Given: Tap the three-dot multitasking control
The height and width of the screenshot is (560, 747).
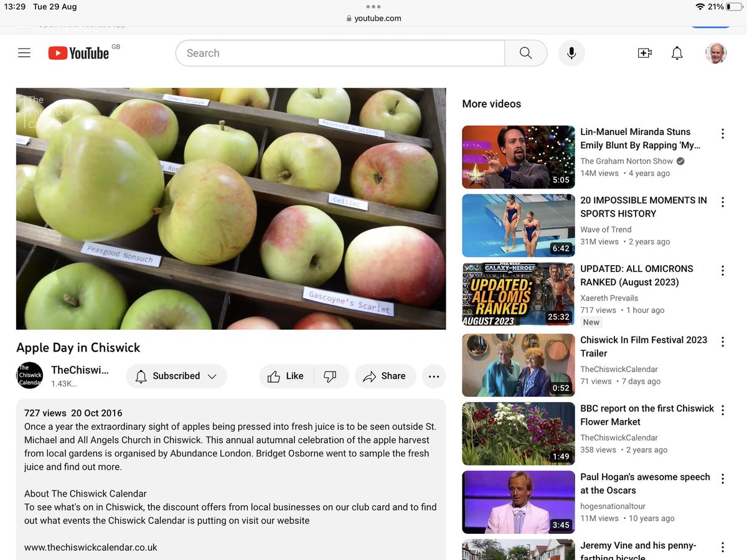Looking at the screenshot, I should pyautogui.click(x=374, y=6).
